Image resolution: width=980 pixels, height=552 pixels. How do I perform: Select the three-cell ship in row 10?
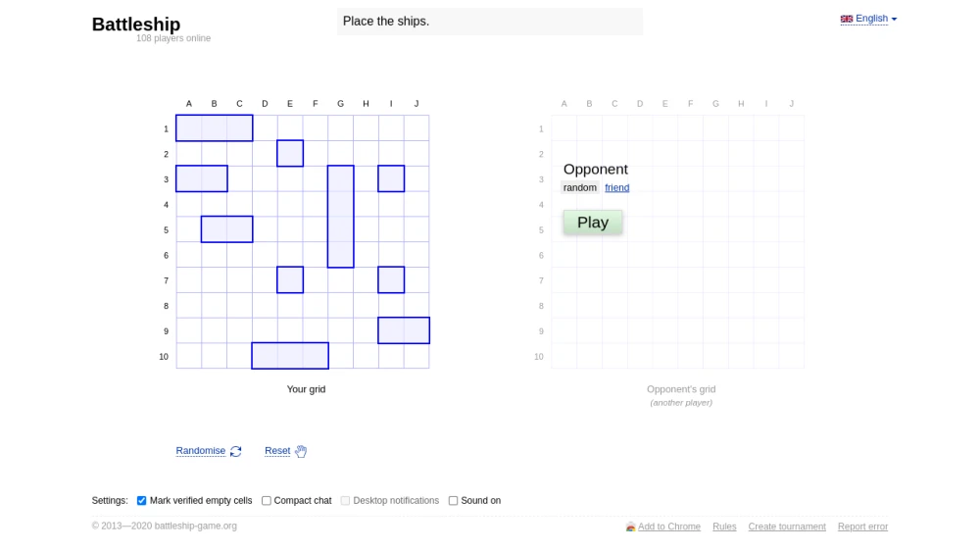coord(290,356)
